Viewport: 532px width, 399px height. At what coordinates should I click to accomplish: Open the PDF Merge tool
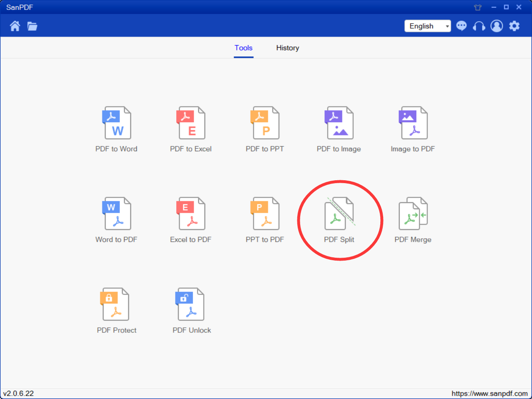point(413,219)
